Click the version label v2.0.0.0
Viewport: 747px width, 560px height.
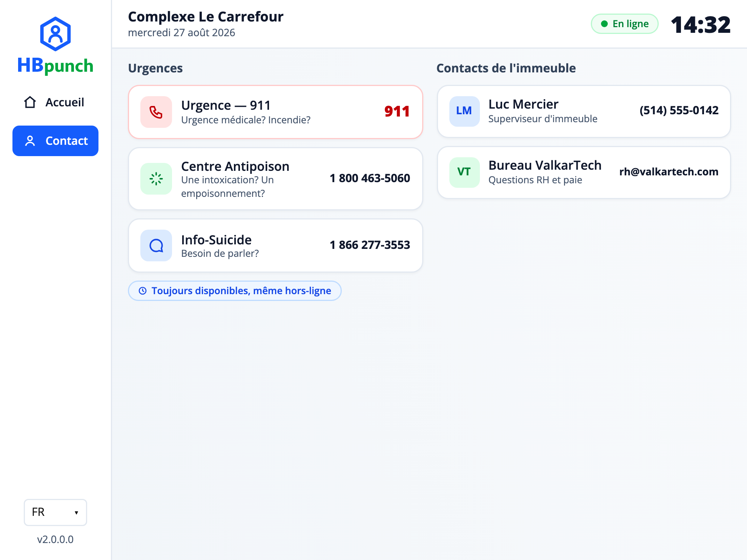[55, 539]
